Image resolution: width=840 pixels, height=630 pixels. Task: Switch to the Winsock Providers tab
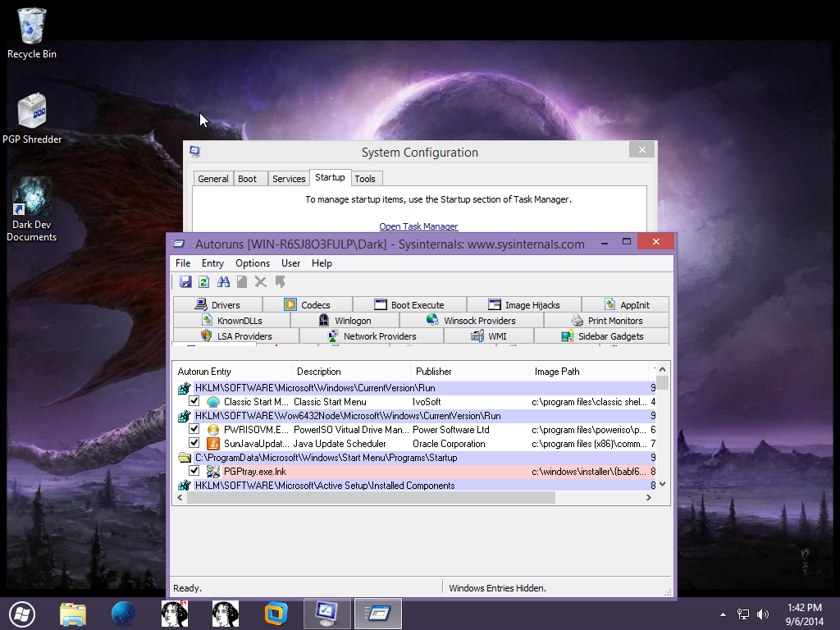(472, 321)
